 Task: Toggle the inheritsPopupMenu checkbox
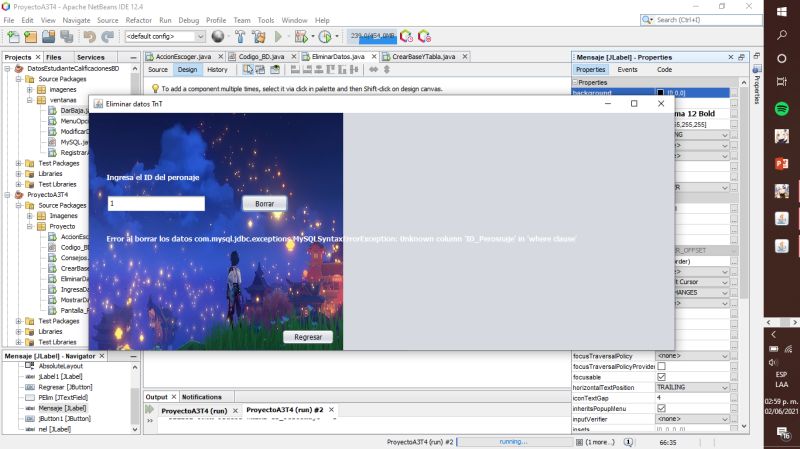[x=661, y=408]
